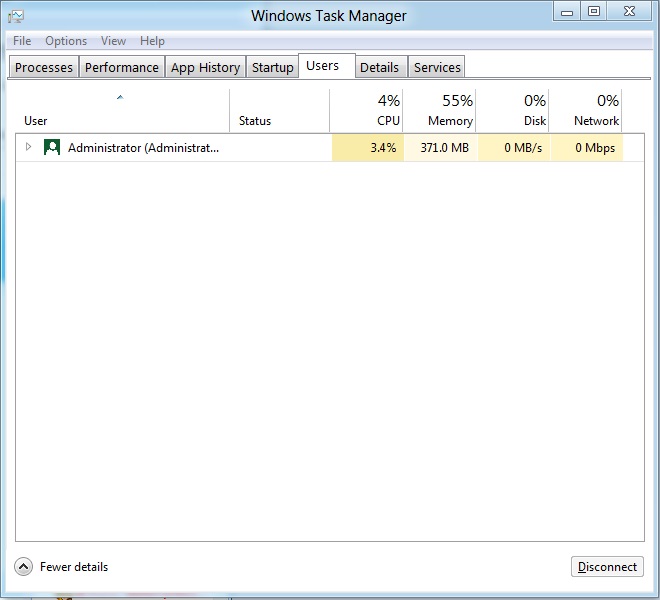Image resolution: width=660 pixels, height=600 pixels.
Task: Switch to the Processes tab
Action: coord(44,67)
